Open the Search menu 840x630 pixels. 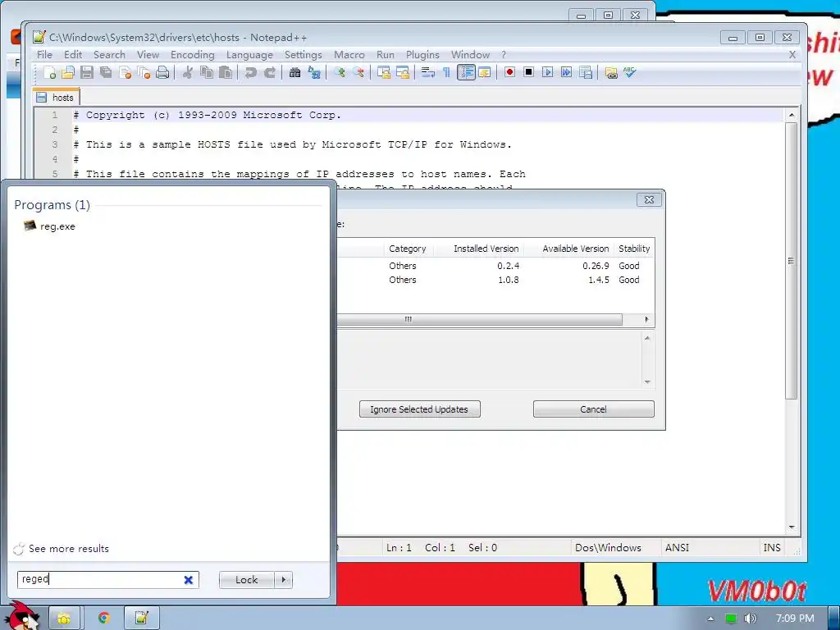point(109,55)
